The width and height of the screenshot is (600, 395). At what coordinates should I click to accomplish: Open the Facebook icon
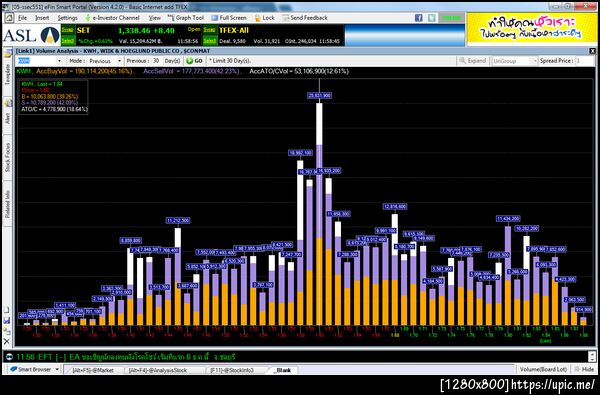(419, 18)
